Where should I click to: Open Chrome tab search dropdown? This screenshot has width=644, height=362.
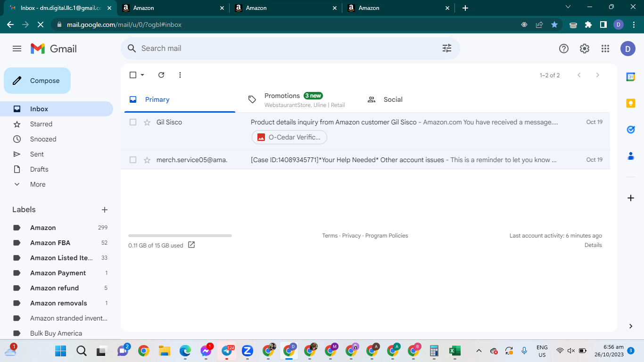point(568,7)
